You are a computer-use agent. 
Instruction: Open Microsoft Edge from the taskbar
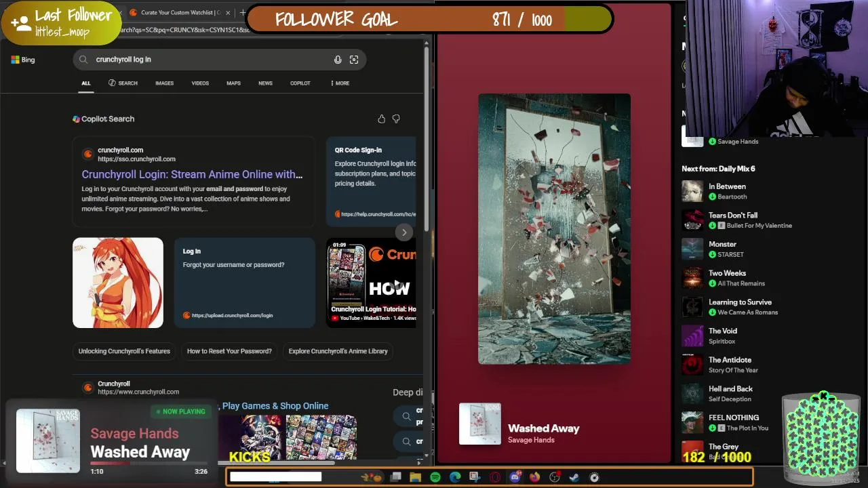click(455, 477)
